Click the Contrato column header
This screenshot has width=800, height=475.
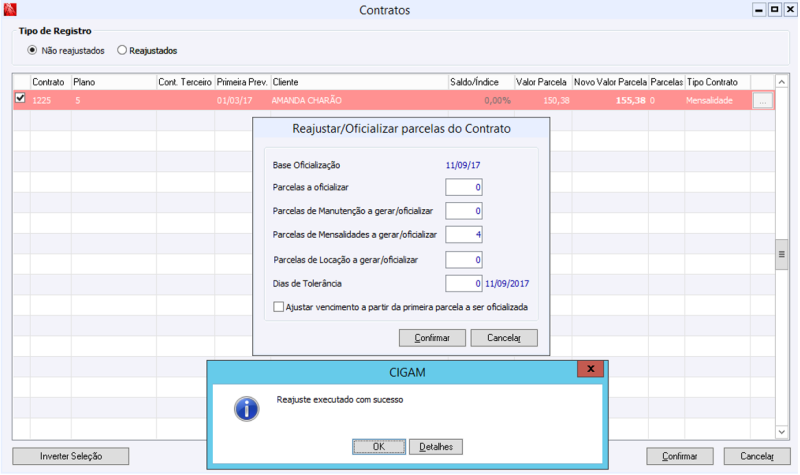click(x=51, y=82)
